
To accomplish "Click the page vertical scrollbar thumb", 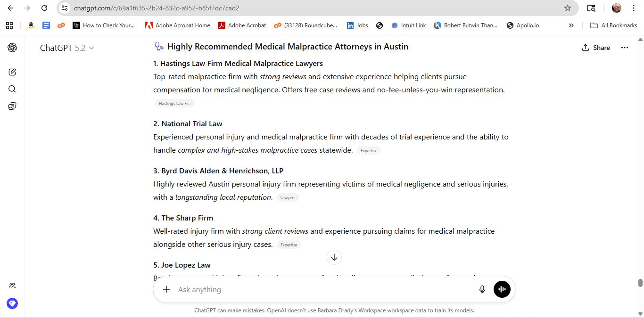I will click(640, 283).
